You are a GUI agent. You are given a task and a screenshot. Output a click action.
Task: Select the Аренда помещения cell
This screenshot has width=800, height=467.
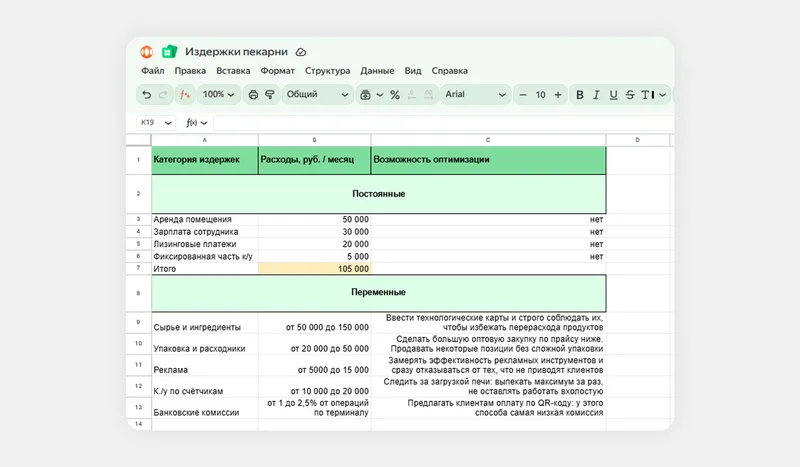pyautogui.click(x=205, y=219)
